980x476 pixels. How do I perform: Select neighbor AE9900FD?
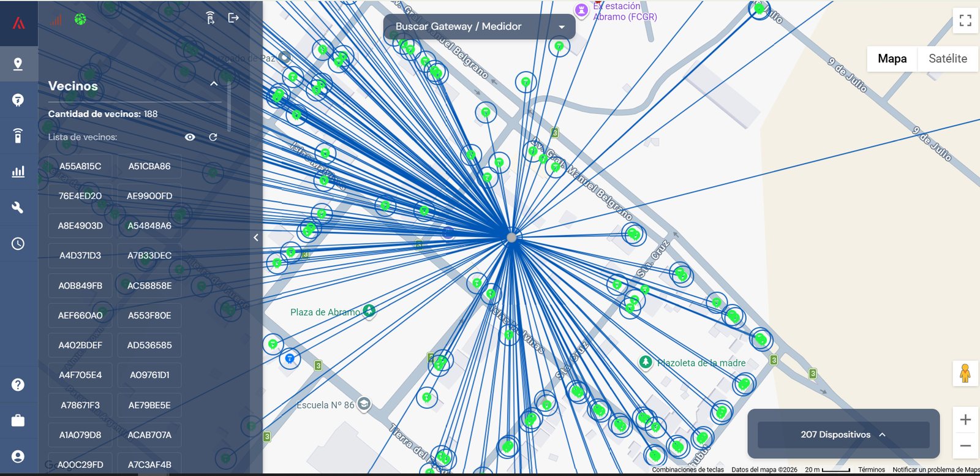149,196
